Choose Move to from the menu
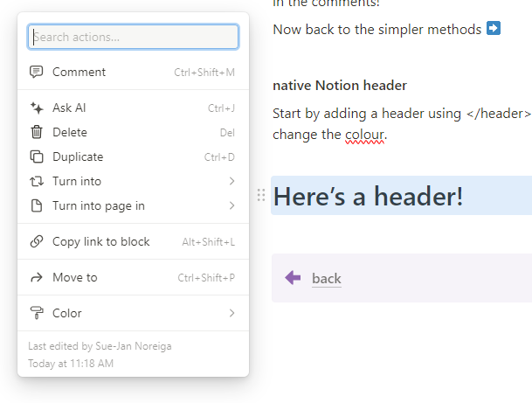The image size is (532, 403). point(133,277)
